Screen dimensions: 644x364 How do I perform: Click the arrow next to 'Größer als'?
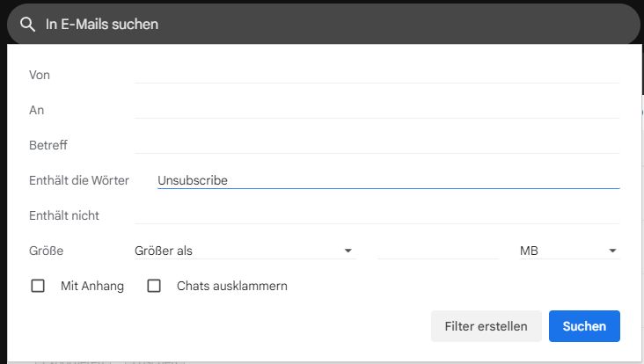[x=348, y=251]
